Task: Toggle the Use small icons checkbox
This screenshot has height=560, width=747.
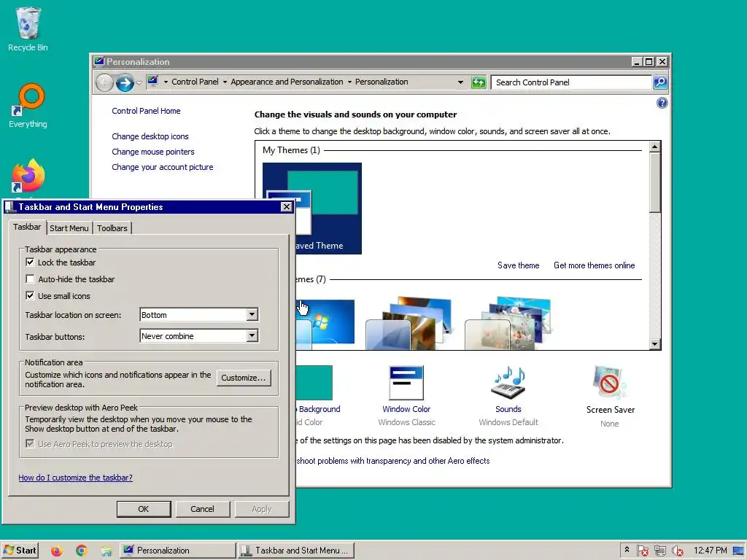Action: [x=30, y=296]
